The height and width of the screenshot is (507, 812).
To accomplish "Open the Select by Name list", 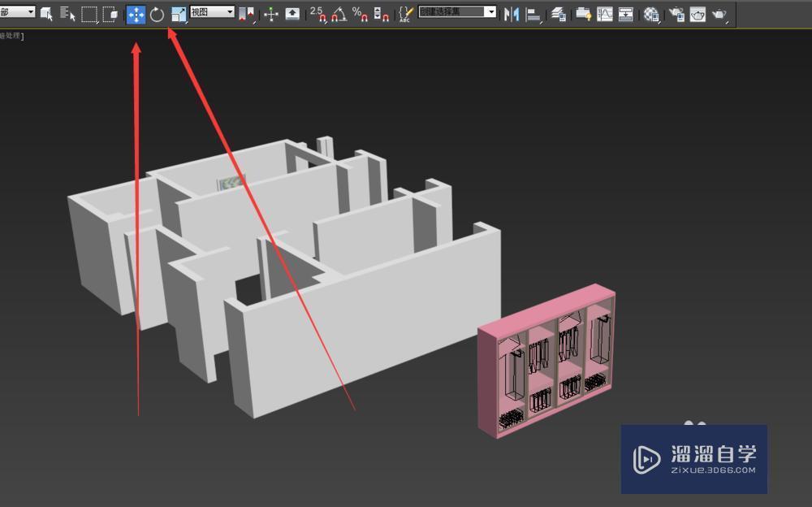I will [67, 14].
